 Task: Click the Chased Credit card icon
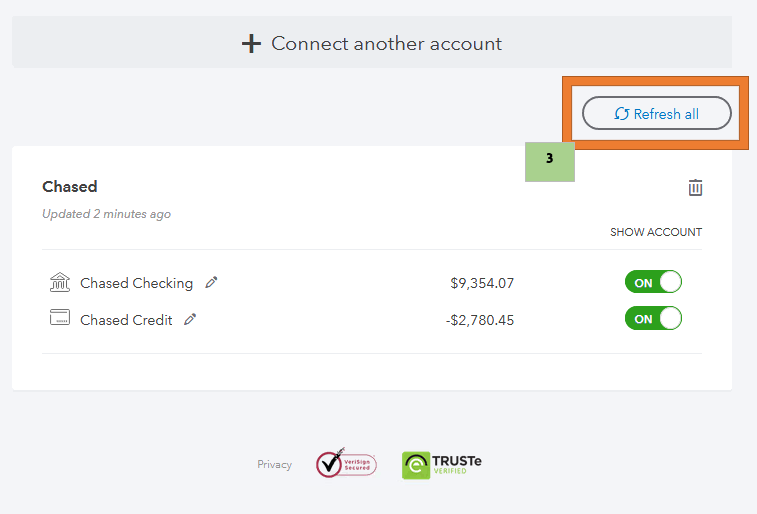(60, 319)
